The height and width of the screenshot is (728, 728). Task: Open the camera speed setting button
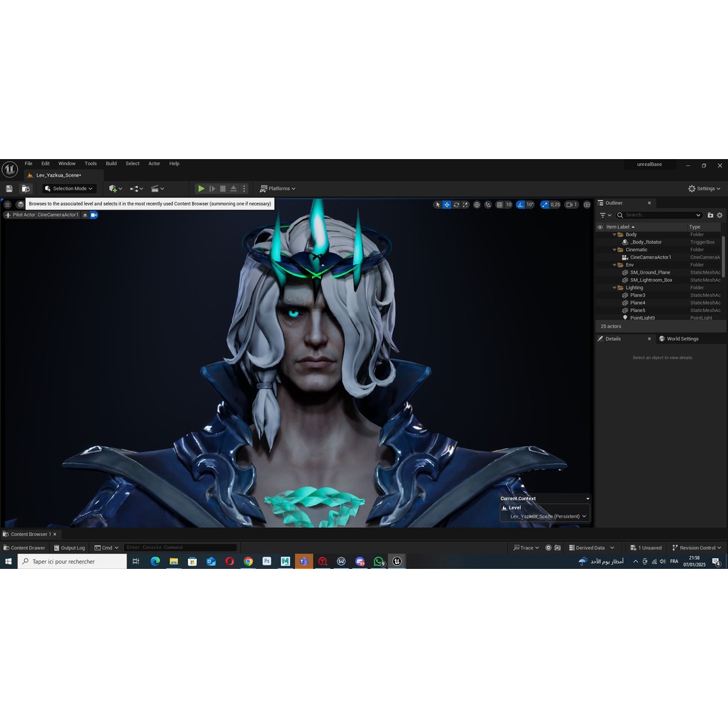572,205
